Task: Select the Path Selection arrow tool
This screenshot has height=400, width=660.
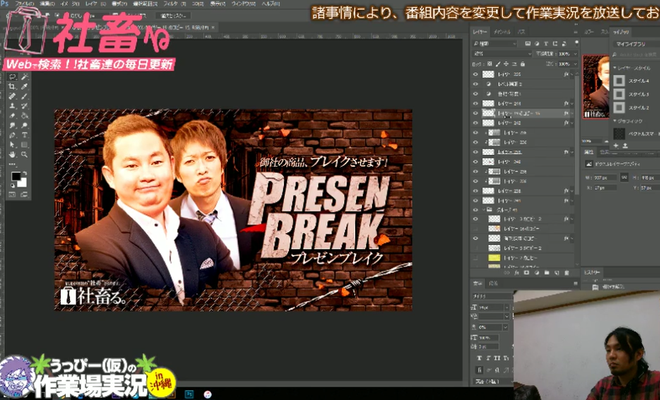Action: [11, 145]
